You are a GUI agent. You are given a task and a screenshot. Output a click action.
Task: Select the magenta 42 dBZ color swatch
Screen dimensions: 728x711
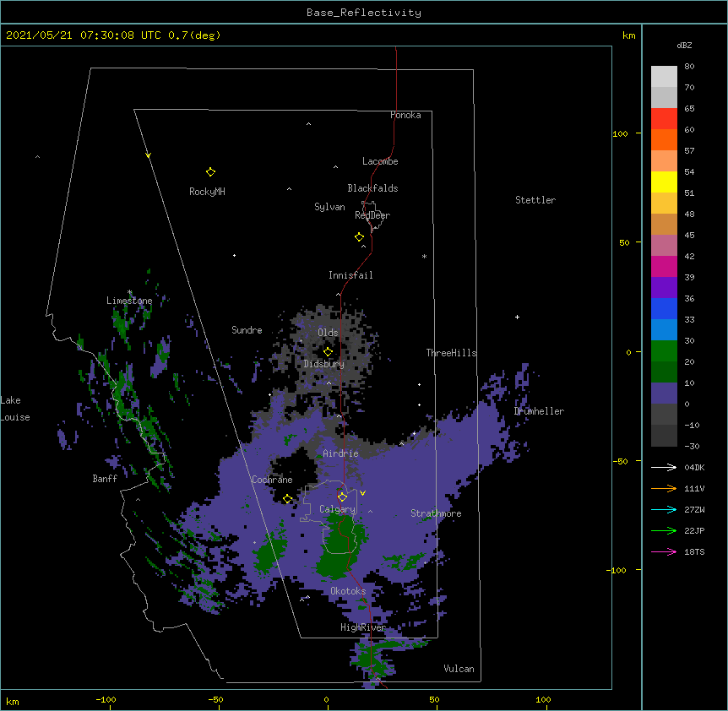click(x=664, y=266)
